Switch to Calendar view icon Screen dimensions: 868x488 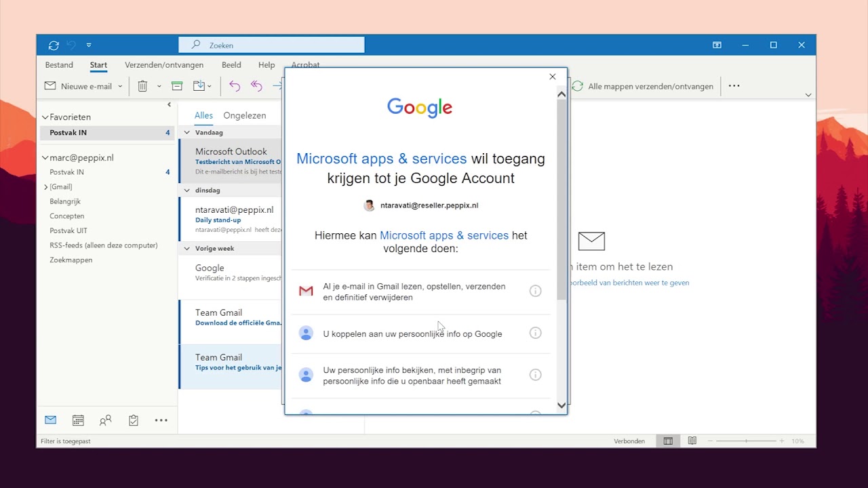pyautogui.click(x=78, y=420)
